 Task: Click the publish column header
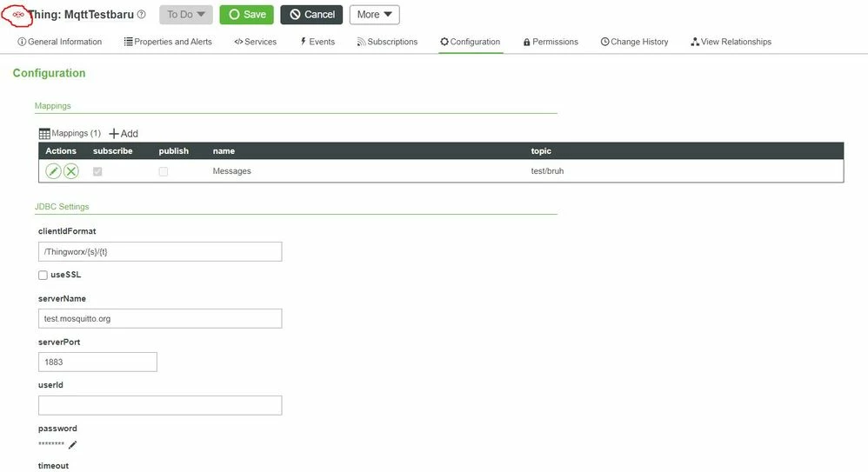(174, 151)
